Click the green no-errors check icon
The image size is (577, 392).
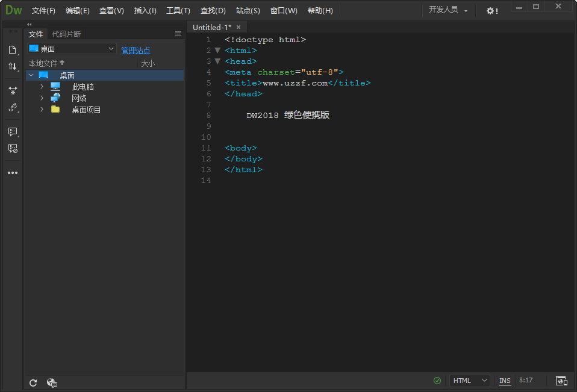[437, 381]
